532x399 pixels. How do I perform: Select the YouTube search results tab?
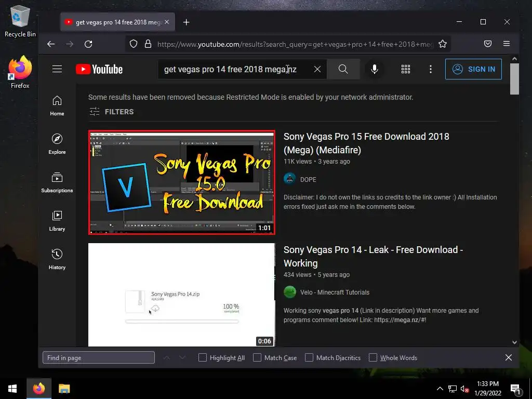tap(117, 22)
